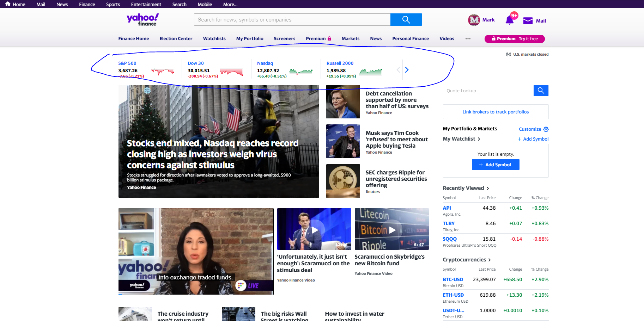Open the debt cancellation article thumbnail
This screenshot has width=644, height=321.
[x=343, y=101]
